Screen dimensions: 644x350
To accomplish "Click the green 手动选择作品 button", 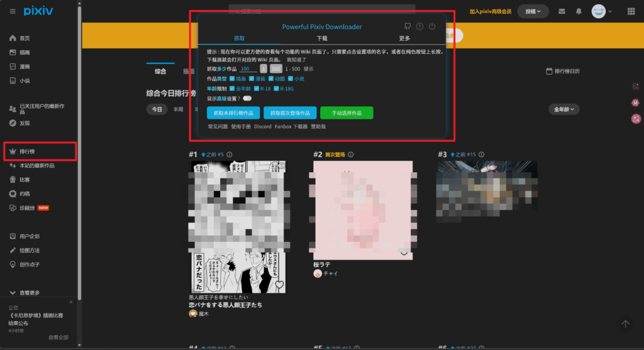I will pos(347,113).
